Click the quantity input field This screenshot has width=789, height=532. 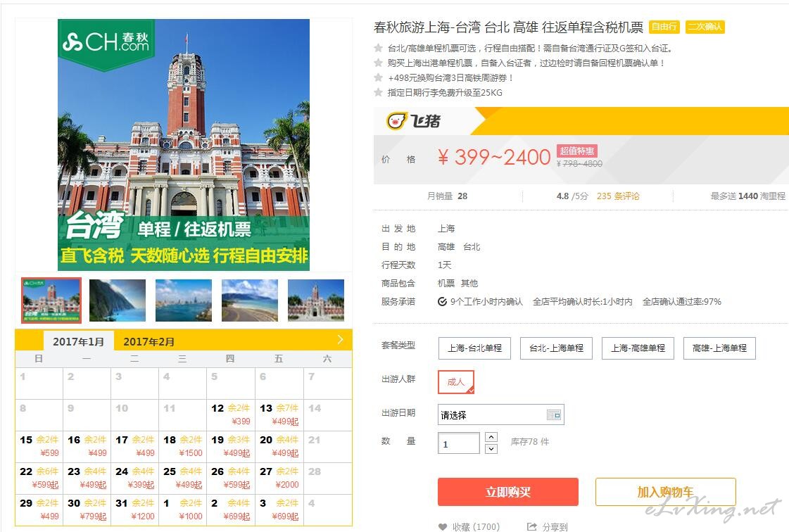(x=458, y=444)
